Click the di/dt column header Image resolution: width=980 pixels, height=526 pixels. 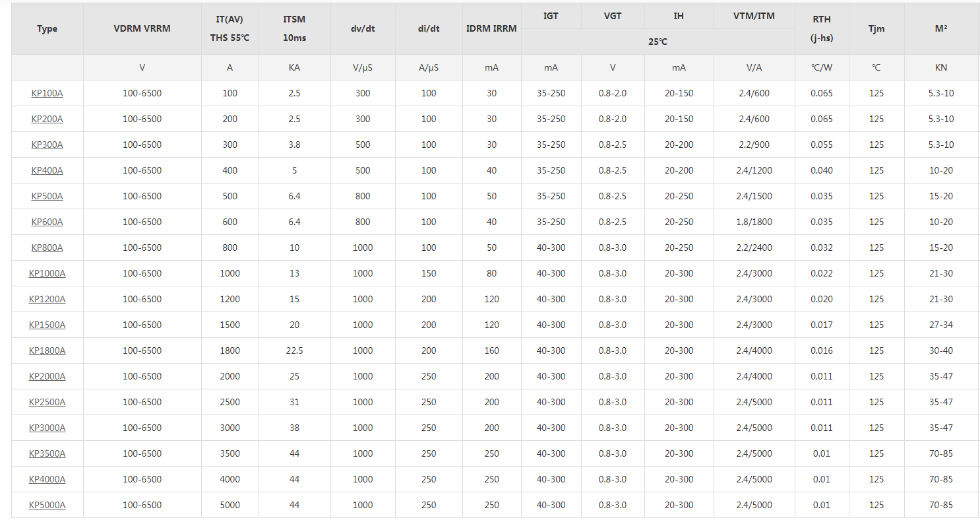(x=429, y=29)
